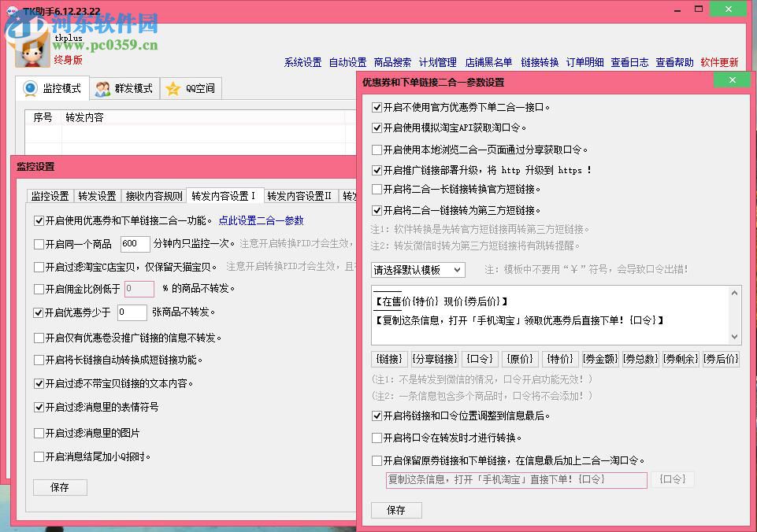Switch to the 接收内容规则 tab
Viewport: 757px width, 532px height.
pos(154,196)
